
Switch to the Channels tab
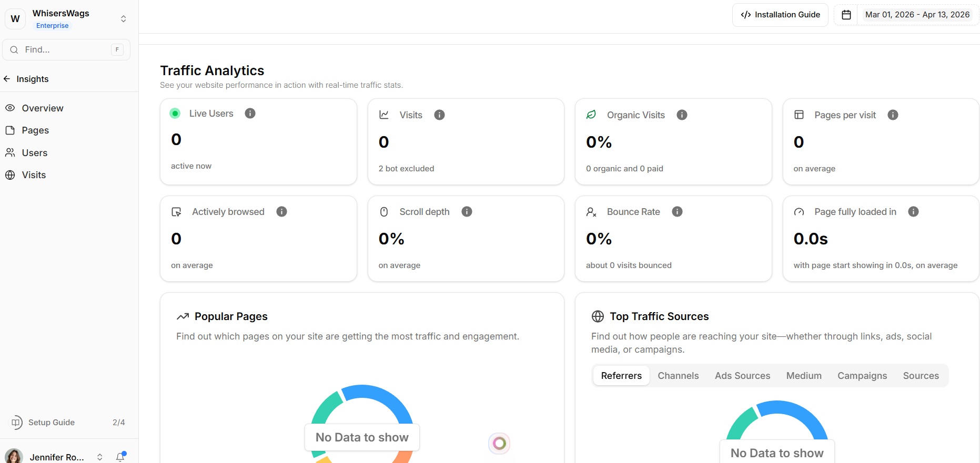point(678,376)
